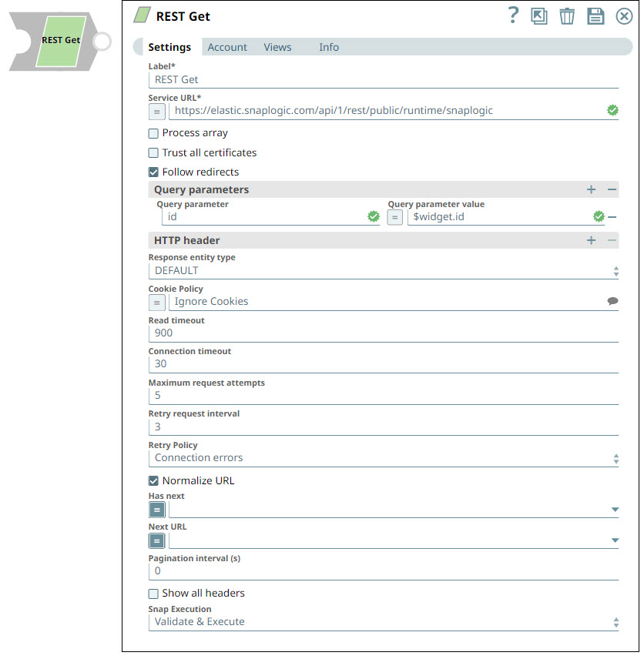The height and width of the screenshot is (659, 644).
Task: Switch to the Account tab
Action: coord(226,47)
